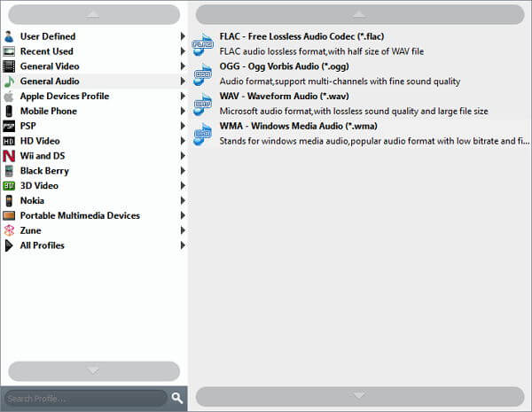The height and width of the screenshot is (412, 532).
Task: Click the Nokia phone icon
Action: (9, 201)
